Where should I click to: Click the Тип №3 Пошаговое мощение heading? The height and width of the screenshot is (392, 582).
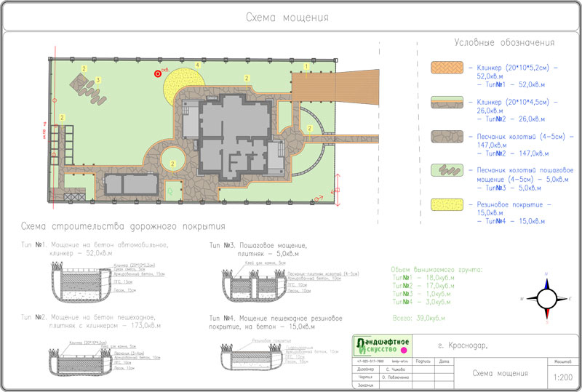click(x=258, y=249)
